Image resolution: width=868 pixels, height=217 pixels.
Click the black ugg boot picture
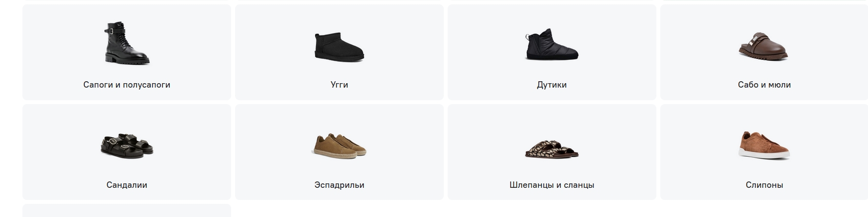[x=339, y=47]
